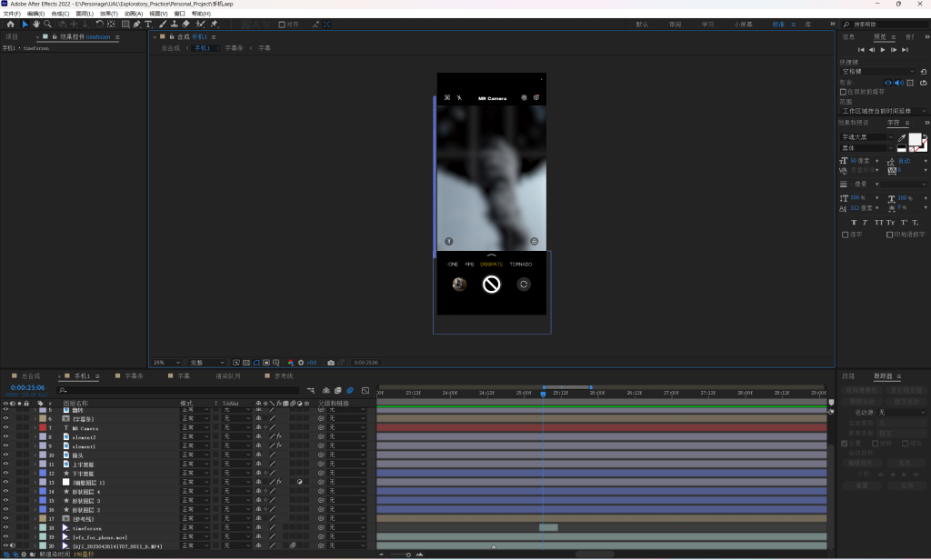Image resolution: width=931 pixels, height=560 pixels.
Task: Select the Eraser tool
Action: (x=187, y=25)
